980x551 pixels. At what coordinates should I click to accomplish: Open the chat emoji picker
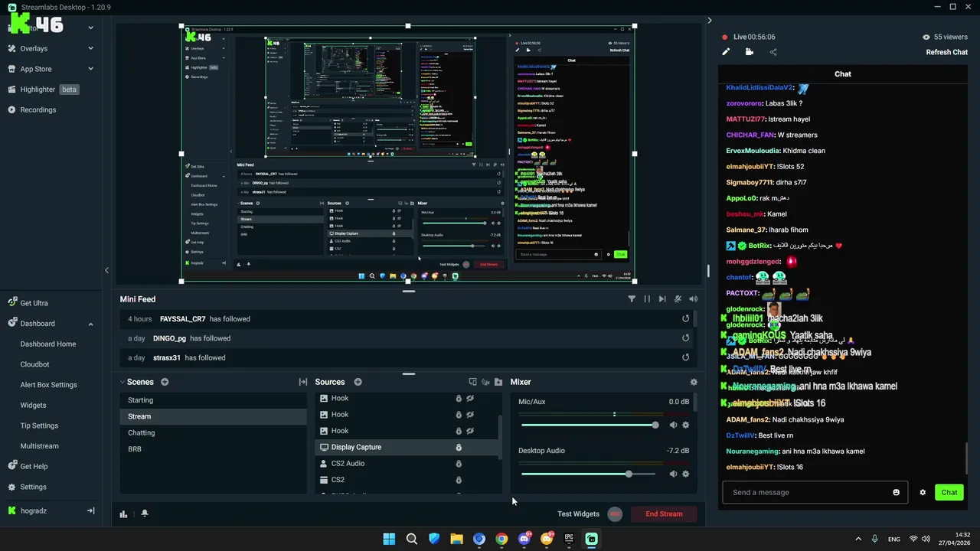coord(897,492)
